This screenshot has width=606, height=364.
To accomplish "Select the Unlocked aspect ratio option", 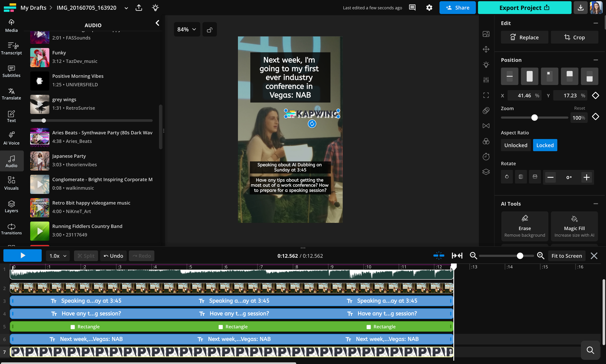I will [516, 145].
